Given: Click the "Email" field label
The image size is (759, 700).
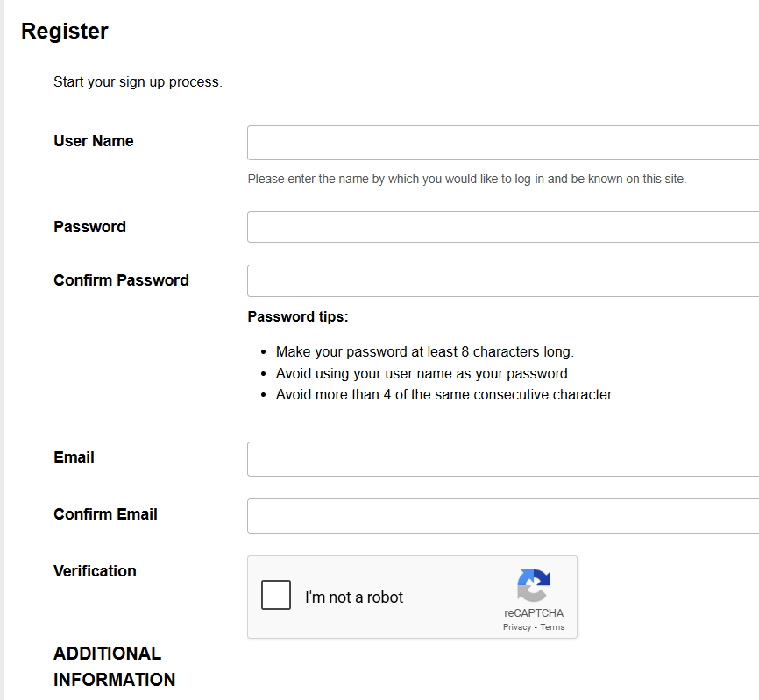Looking at the screenshot, I should coord(74,457).
